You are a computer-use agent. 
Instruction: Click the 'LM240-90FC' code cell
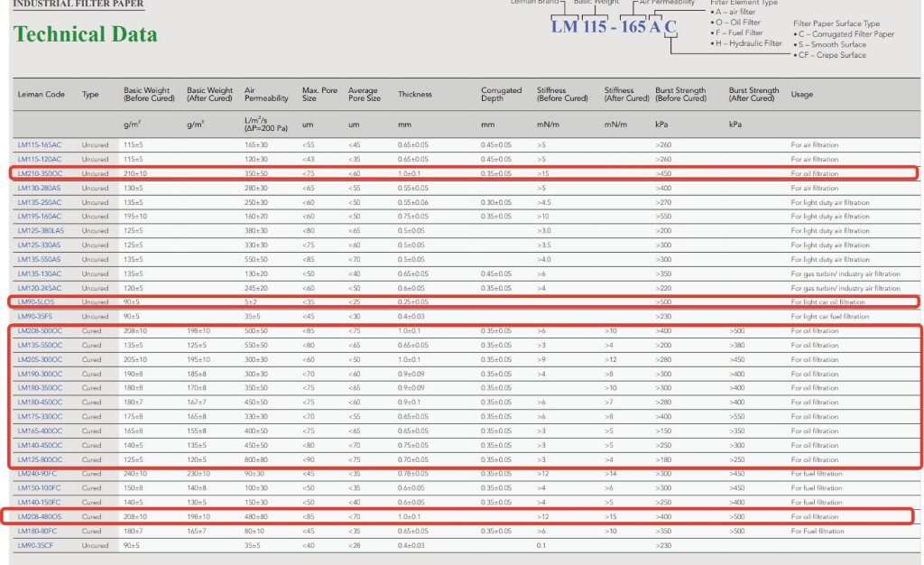[x=37, y=474]
